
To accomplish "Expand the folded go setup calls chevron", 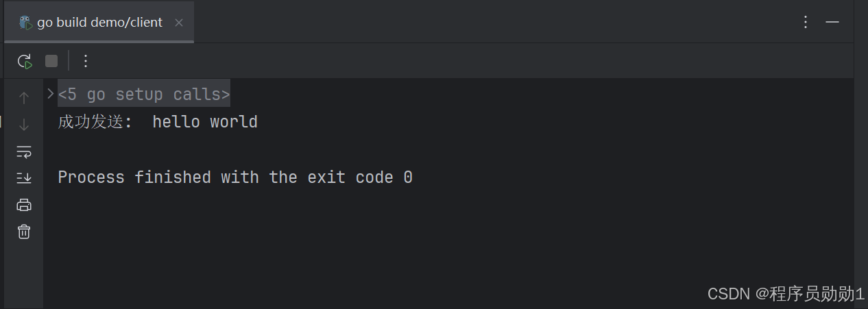I will pos(51,93).
